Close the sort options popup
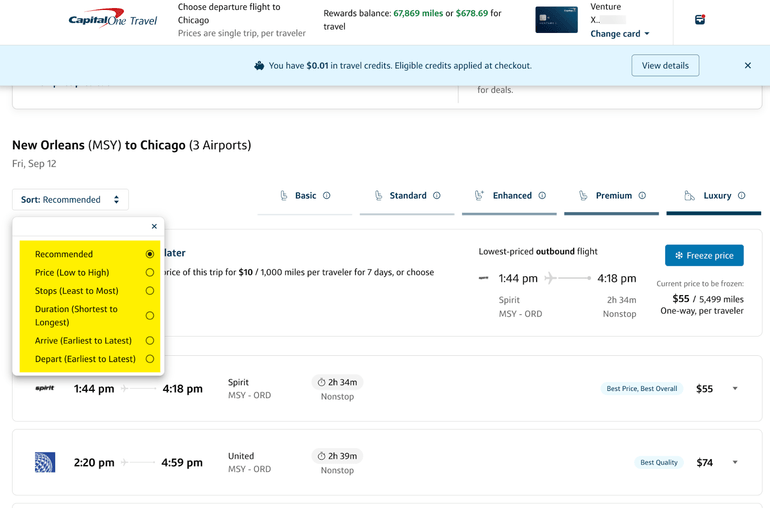The image size is (770, 508). 154,227
